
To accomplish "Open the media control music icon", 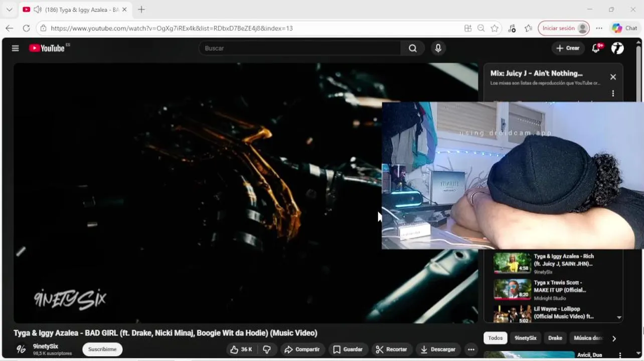I will (x=512, y=28).
